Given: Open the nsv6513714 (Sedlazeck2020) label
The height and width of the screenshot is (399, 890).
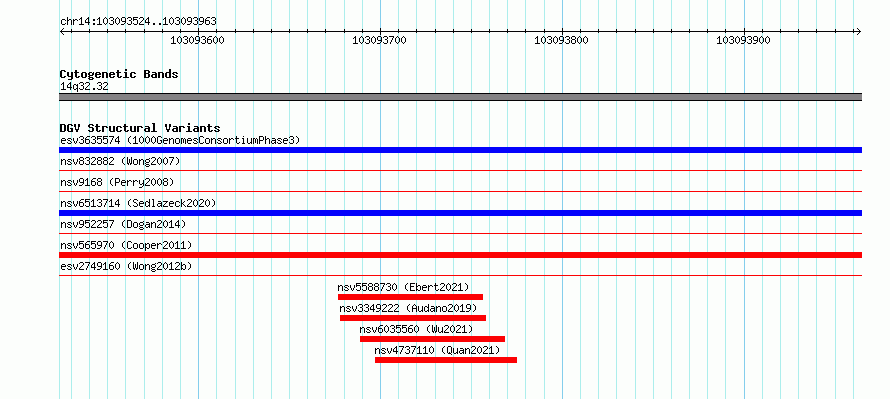Looking at the screenshot, I should pyautogui.click(x=138, y=203).
